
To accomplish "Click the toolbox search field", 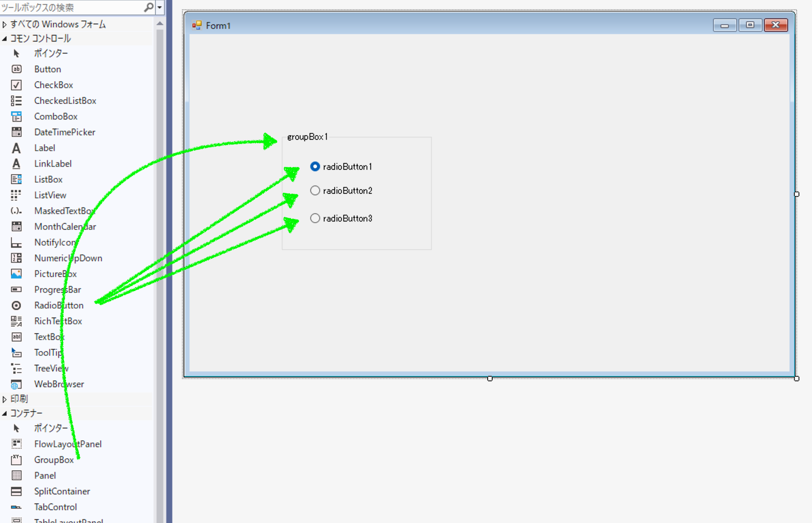I will [72, 7].
